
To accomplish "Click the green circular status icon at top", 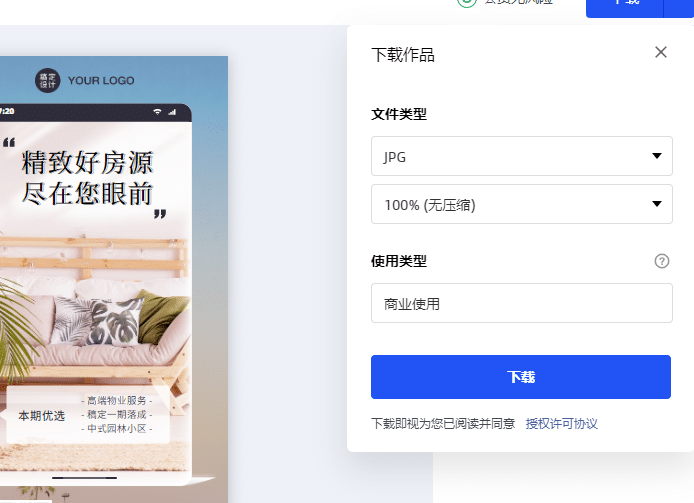I will click(x=467, y=2).
